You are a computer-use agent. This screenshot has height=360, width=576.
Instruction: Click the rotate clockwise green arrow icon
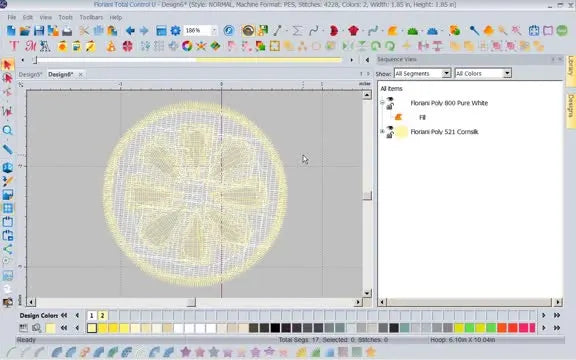point(390,46)
